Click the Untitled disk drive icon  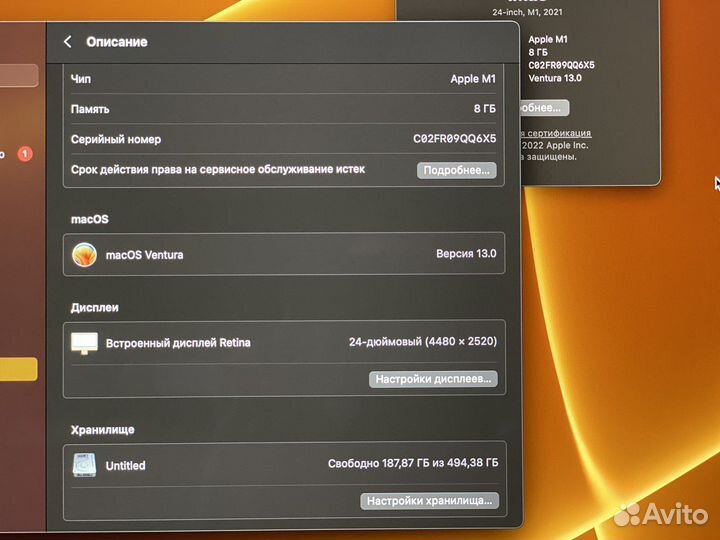point(84,465)
